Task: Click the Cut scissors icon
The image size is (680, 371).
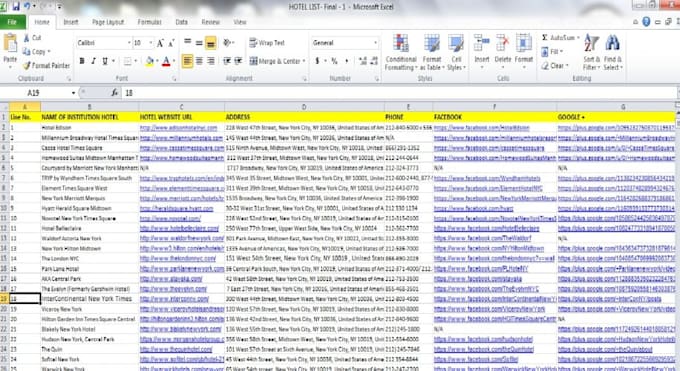Action: (x=27, y=38)
